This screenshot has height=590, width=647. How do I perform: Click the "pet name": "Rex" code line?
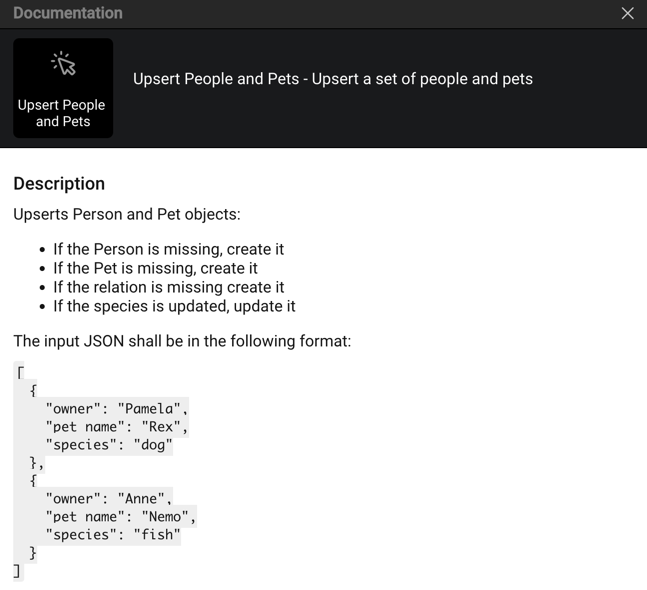click(x=117, y=427)
